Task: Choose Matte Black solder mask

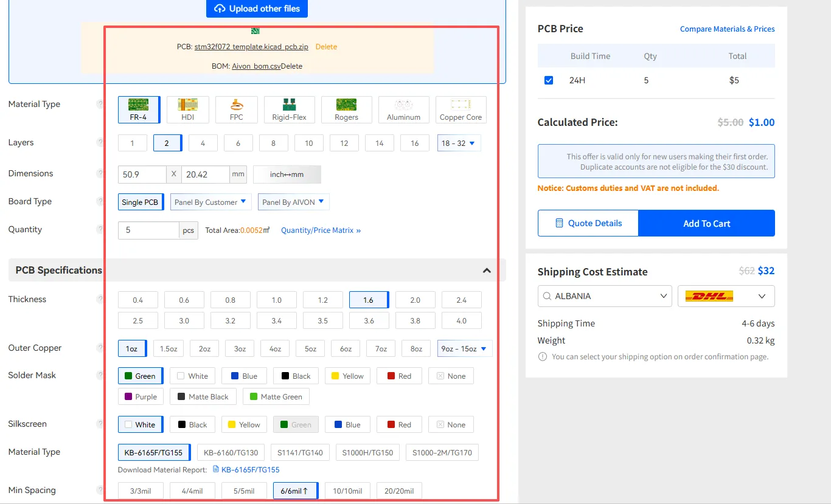Action: (x=203, y=397)
